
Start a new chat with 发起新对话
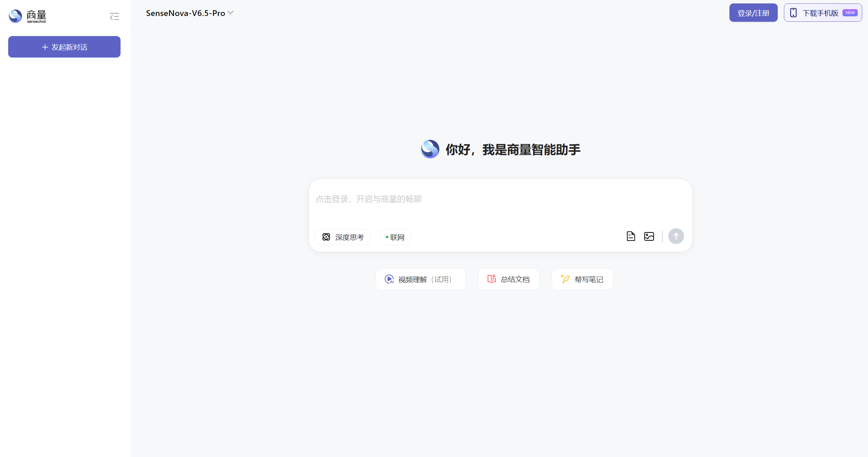[x=64, y=47]
